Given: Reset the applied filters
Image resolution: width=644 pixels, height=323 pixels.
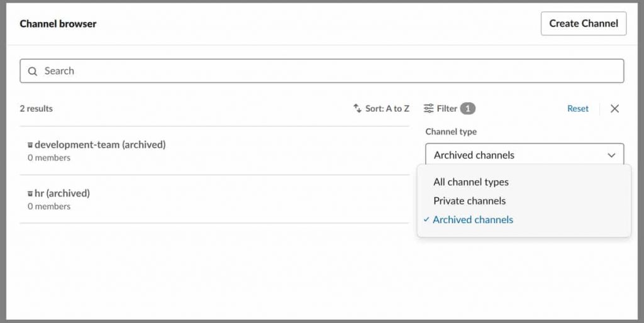Looking at the screenshot, I should pos(577,109).
